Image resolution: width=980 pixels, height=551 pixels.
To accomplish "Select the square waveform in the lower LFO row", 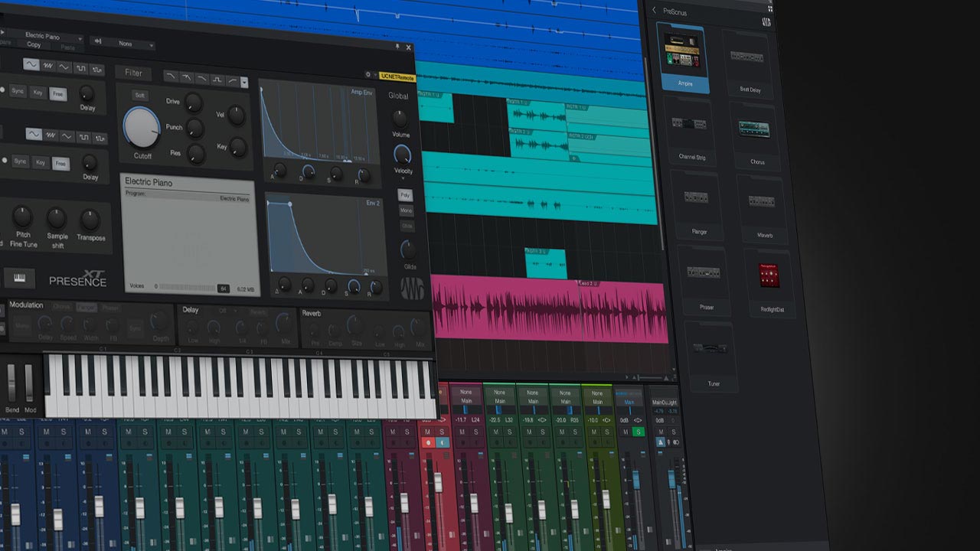I will coord(83,137).
